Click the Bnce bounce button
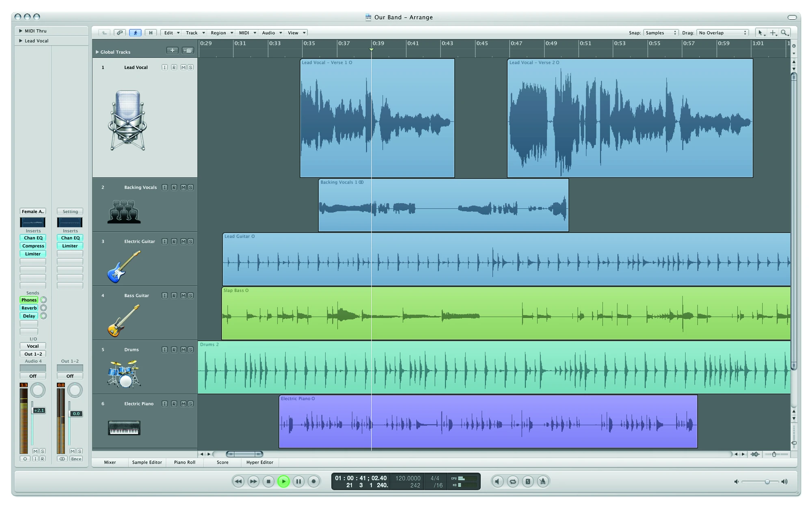The image size is (812, 508). [x=76, y=459]
